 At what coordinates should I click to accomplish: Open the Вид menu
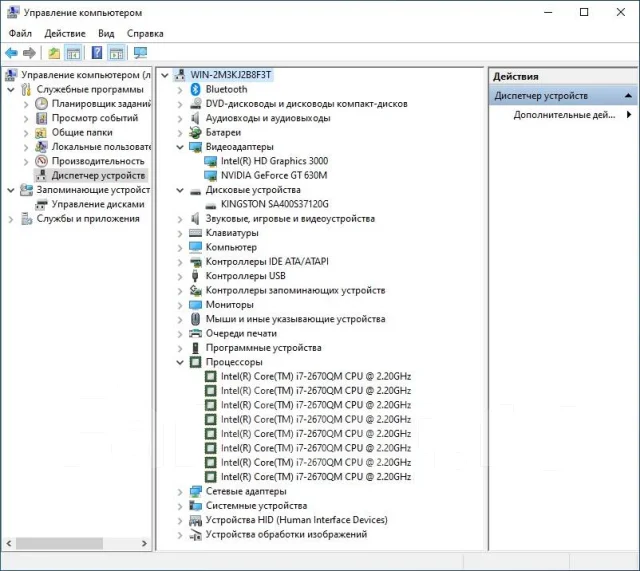click(106, 33)
